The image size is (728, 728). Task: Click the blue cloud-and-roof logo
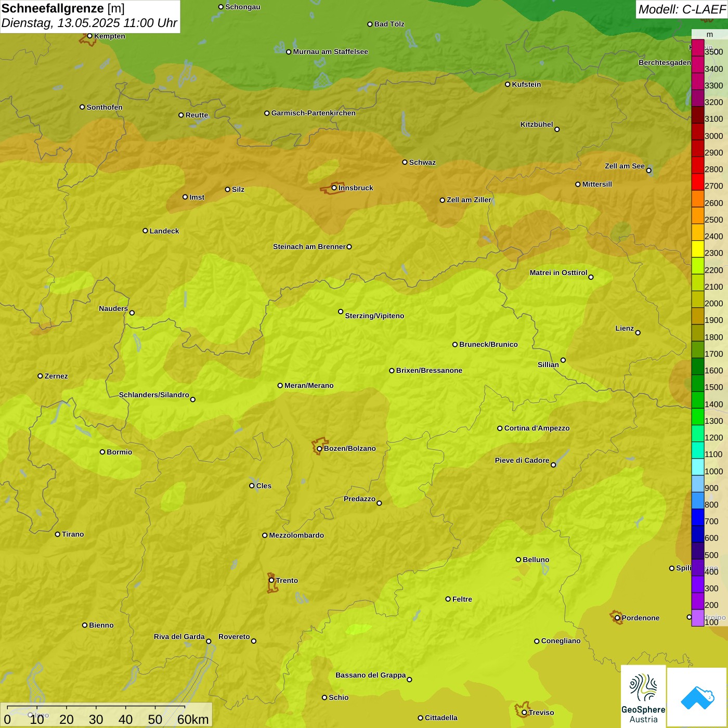(x=697, y=697)
